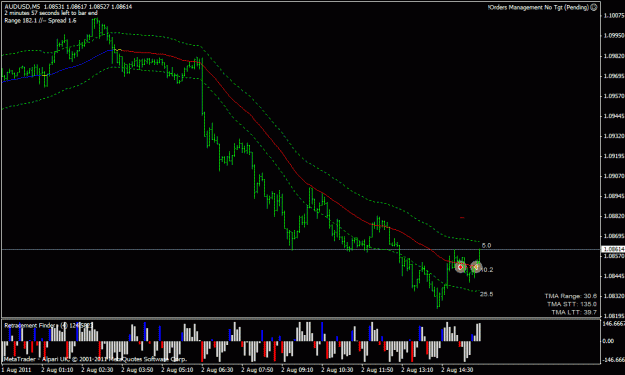Click the 1.08195 price axis label
625x375 pixels.
pyautogui.click(x=614, y=316)
